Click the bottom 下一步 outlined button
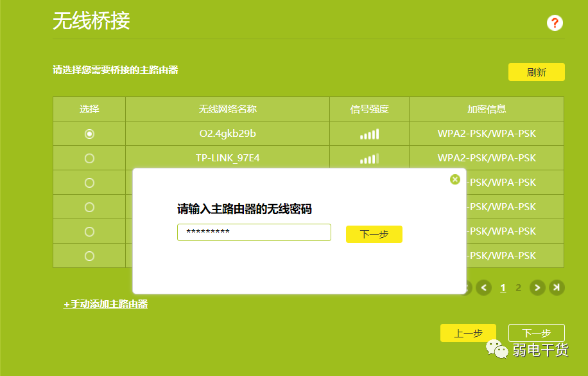The image size is (588, 376). [536, 333]
